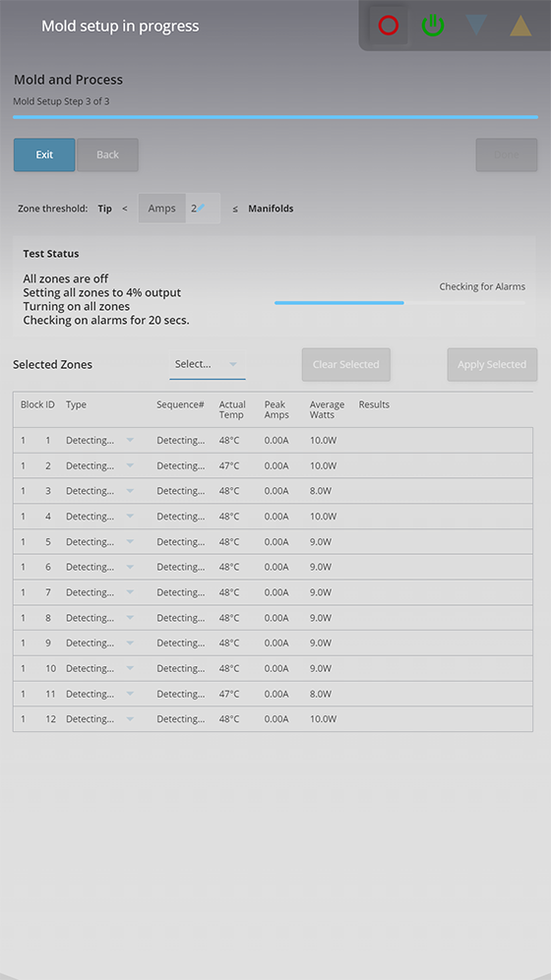Open Type dropdown arrow for zone 3
This screenshot has width=551, height=980.
130,491
